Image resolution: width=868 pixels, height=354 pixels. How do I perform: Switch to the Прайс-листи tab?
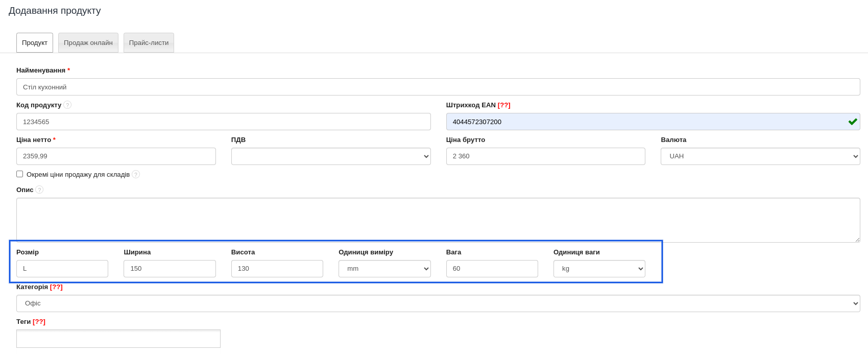[x=149, y=43]
